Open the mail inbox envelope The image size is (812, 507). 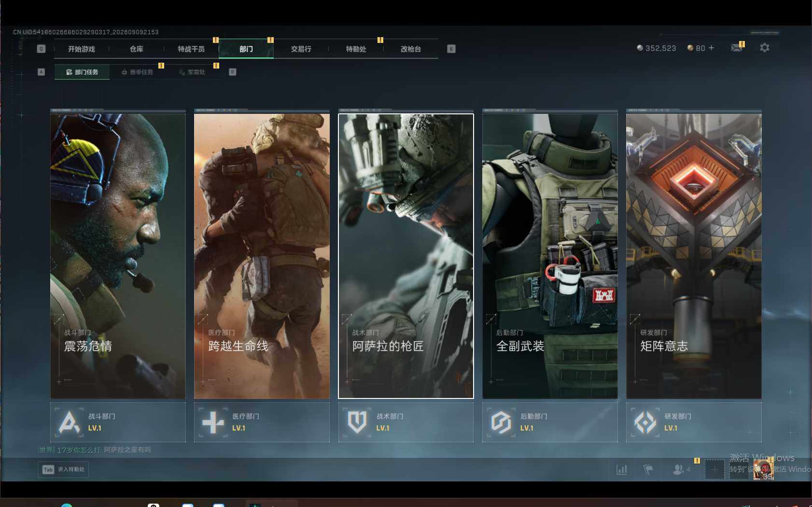tap(737, 47)
